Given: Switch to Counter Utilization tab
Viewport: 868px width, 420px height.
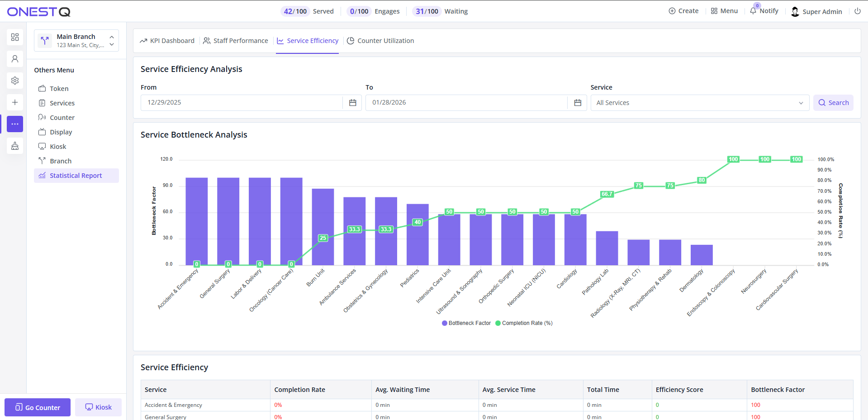Looking at the screenshot, I should 380,41.
